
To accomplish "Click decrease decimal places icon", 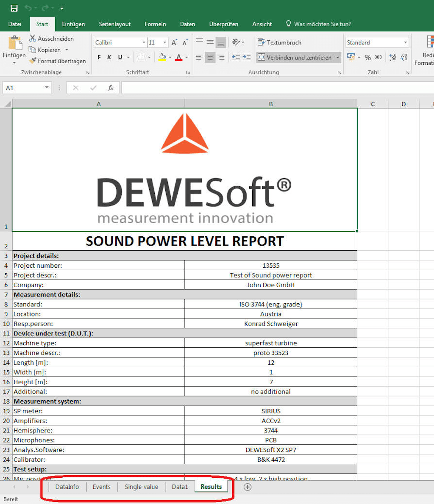I will (x=404, y=57).
